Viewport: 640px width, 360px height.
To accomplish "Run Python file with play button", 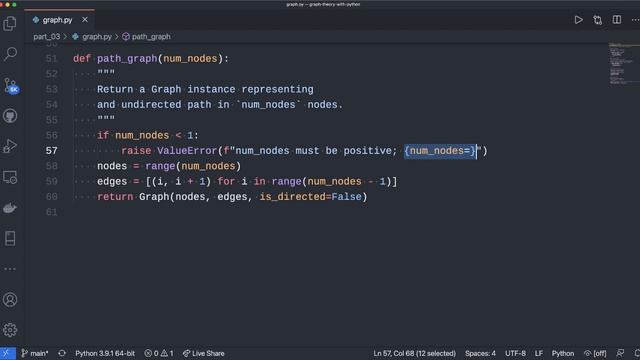I will (578, 20).
